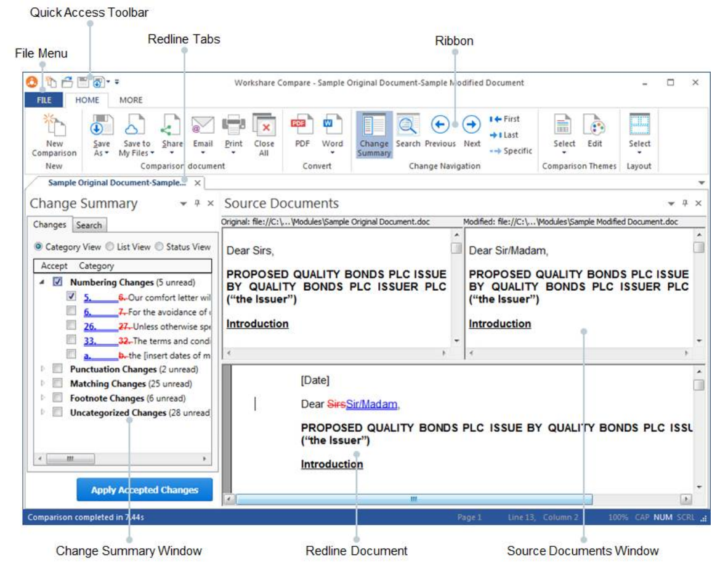This screenshot has height=574, width=728.
Task: Expand the Matching Changes category
Action: [42, 383]
